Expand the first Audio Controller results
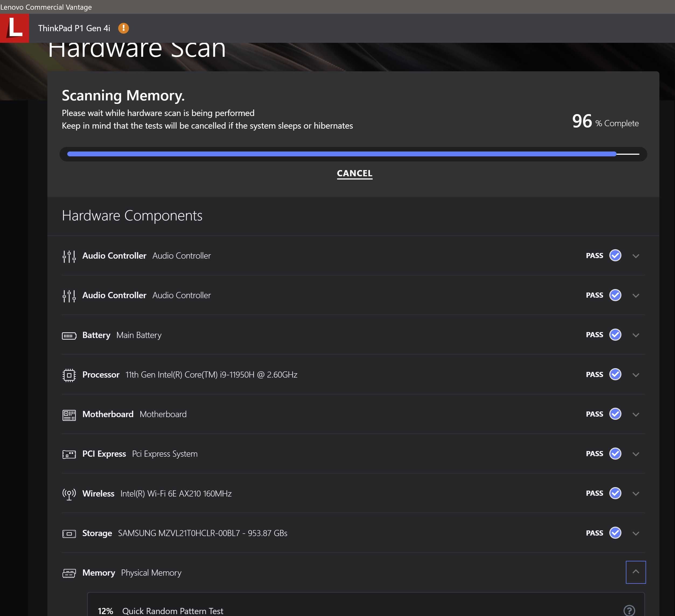 pos(635,256)
